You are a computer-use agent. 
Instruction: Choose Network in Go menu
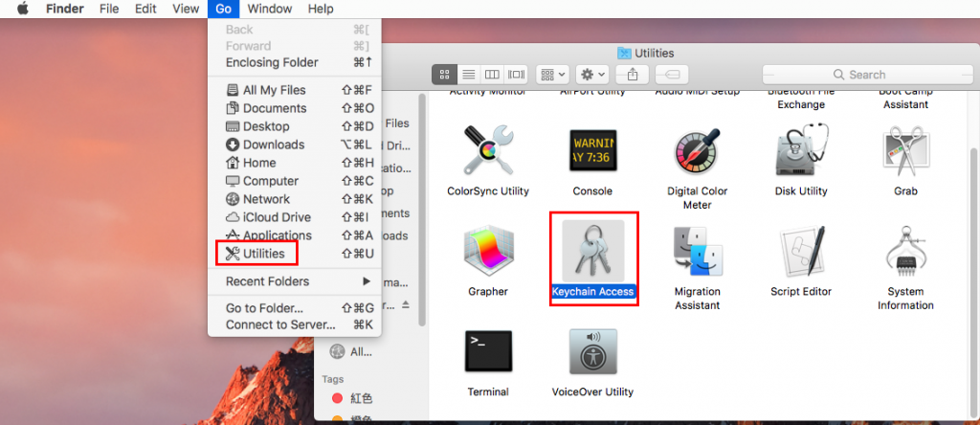click(x=295, y=199)
